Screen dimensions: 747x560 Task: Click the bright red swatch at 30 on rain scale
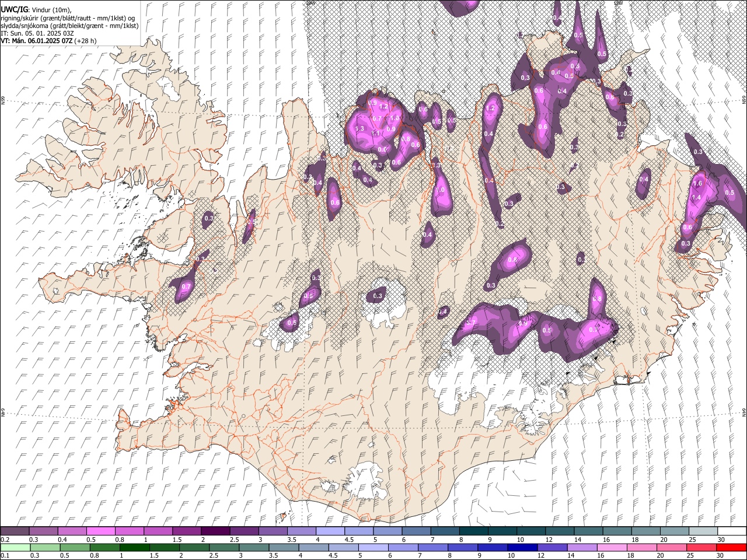(732, 548)
